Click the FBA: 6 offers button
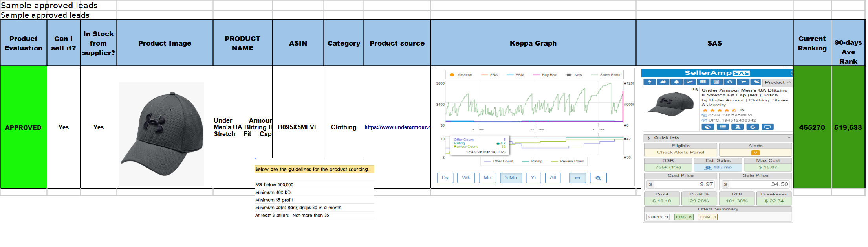Viewport: 868px width, 247px height. tap(684, 217)
